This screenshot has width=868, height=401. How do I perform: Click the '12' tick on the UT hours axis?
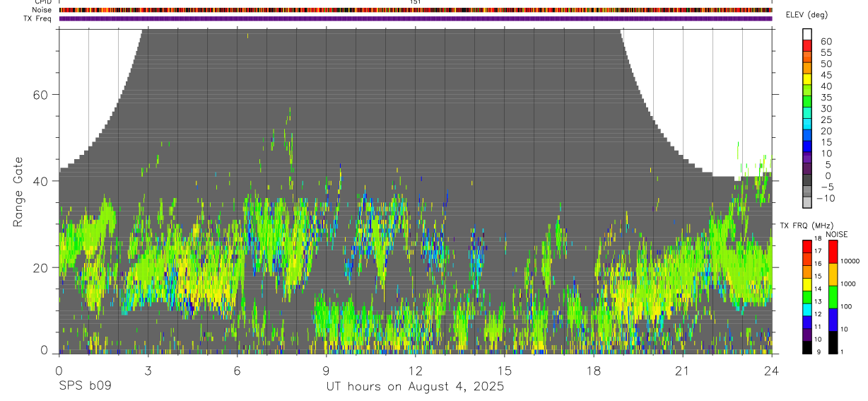click(x=415, y=370)
